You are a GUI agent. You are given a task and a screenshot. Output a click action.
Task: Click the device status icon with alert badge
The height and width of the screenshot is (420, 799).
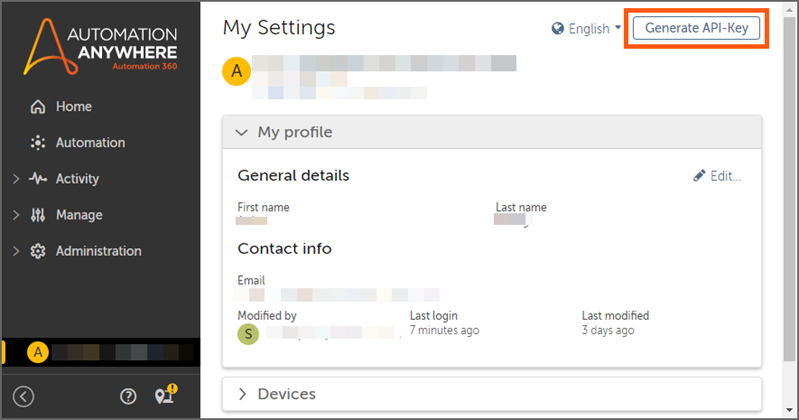point(166,395)
